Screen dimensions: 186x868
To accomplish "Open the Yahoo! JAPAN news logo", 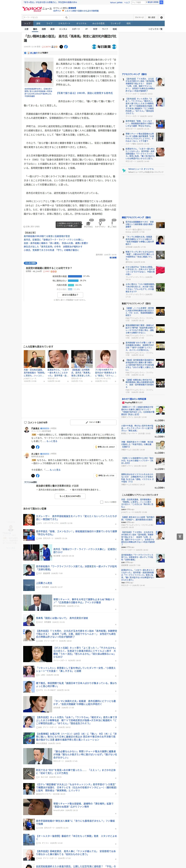I will [x=37, y=9].
